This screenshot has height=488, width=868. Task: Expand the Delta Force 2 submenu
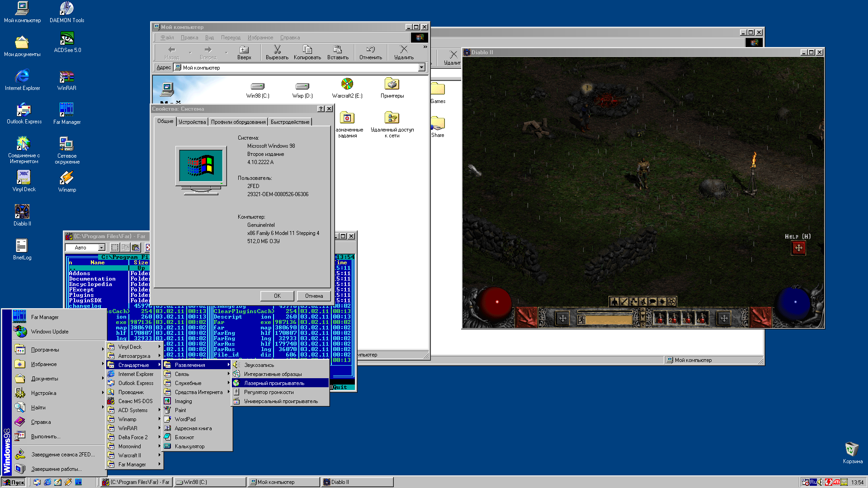pos(134,437)
